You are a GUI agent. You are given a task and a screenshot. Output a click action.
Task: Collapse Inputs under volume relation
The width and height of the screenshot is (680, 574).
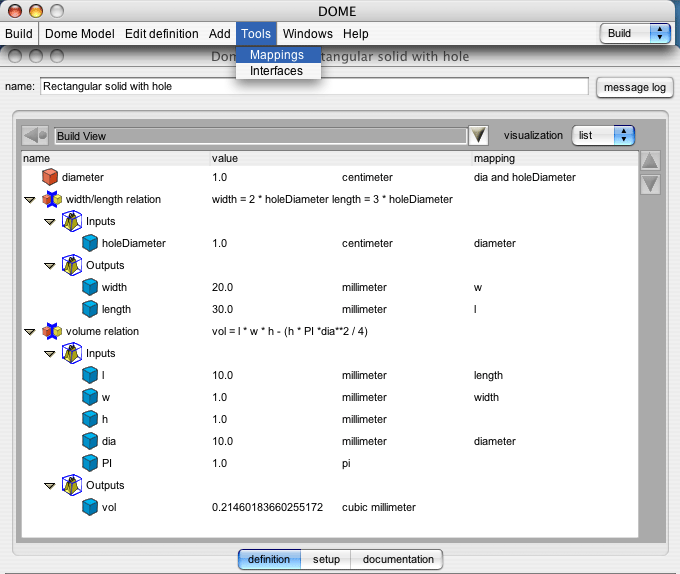[50, 354]
